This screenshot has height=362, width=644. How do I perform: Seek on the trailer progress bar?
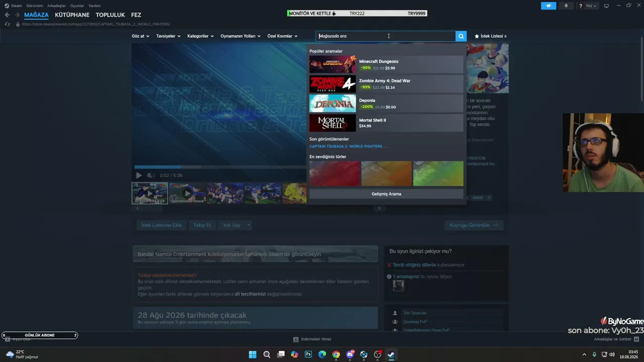(220, 167)
